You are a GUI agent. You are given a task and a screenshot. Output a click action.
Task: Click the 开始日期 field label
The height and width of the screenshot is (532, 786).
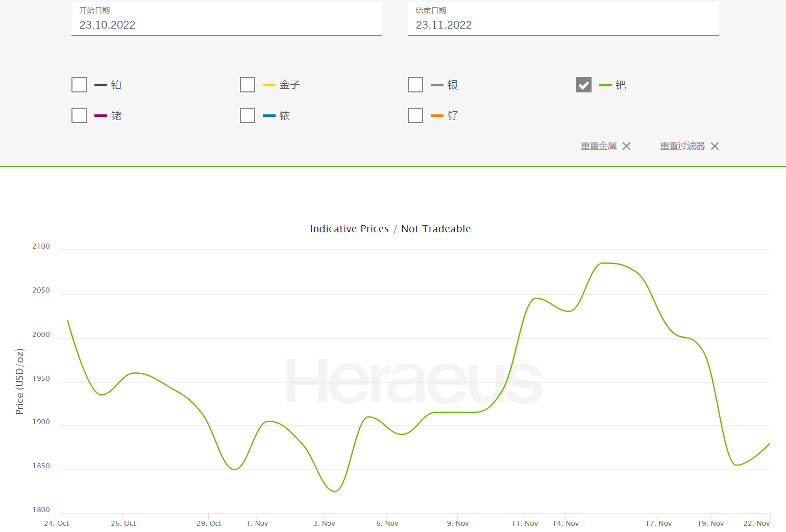pyautogui.click(x=94, y=10)
